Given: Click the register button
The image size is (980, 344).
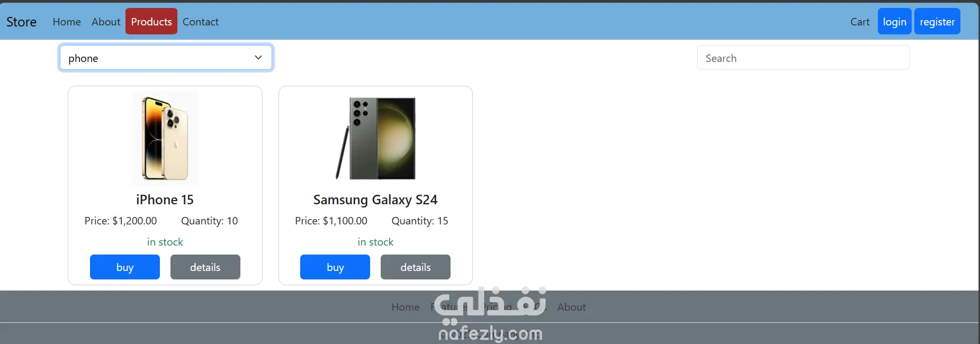Looking at the screenshot, I should pyautogui.click(x=937, y=21).
